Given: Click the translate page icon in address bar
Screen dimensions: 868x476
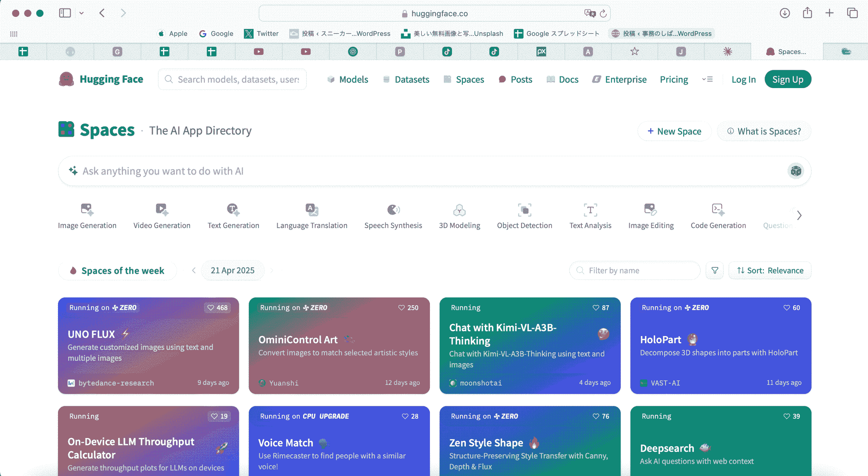Looking at the screenshot, I should 590,13.
